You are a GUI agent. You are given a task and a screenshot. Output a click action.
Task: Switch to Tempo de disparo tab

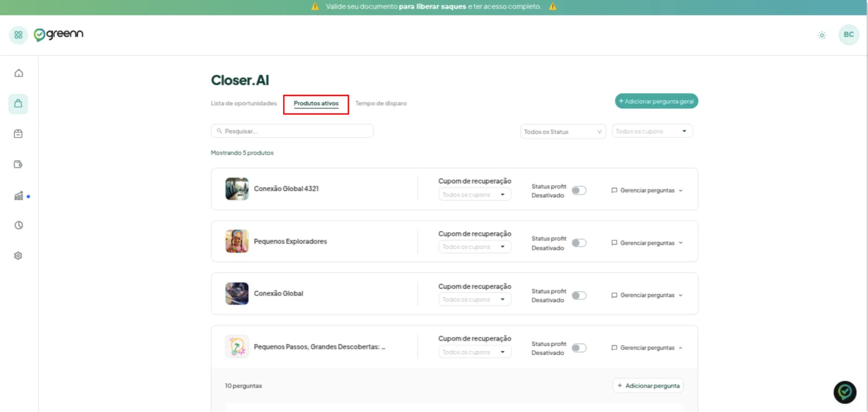tap(381, 104)
